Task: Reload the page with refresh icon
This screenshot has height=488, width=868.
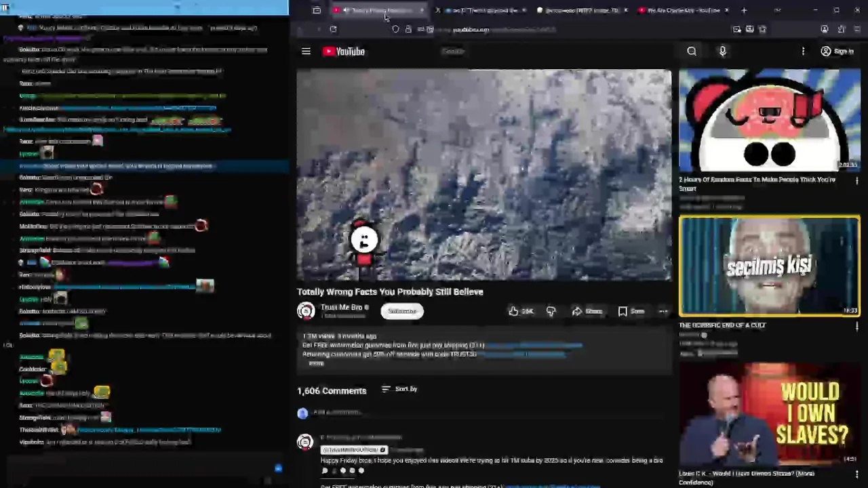Action: [333, 29]
